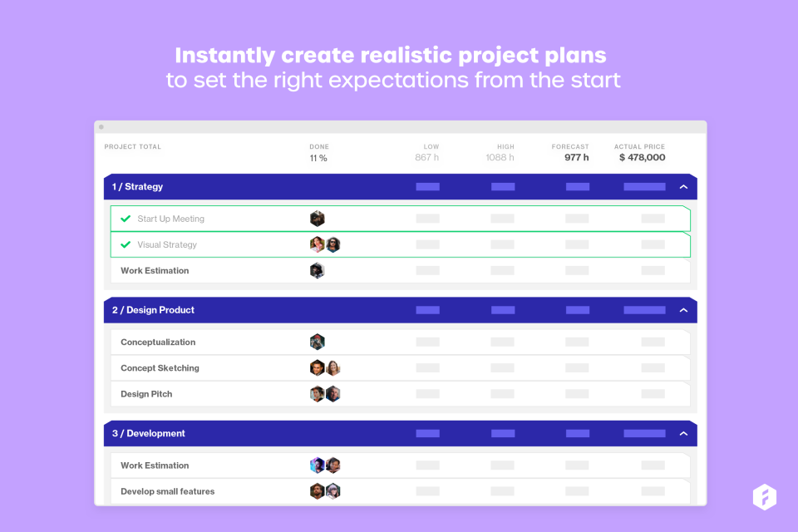Viewport: 798px width, 532px height.
Task: Collapse the 1 / Strategy section
Action: click(x=683, y=187)
